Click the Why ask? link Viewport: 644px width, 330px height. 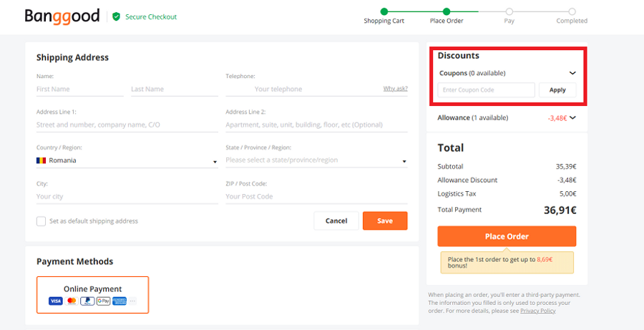point(395,89)
